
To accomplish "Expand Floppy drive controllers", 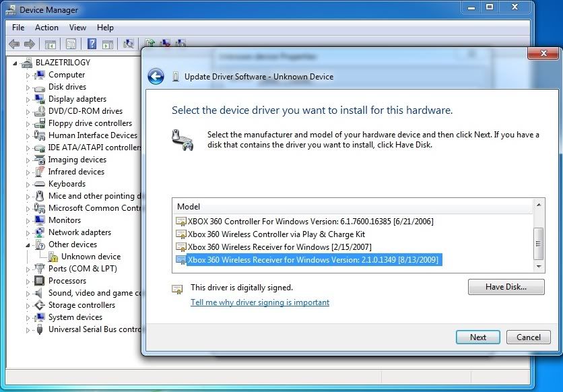I will [28, 124].
